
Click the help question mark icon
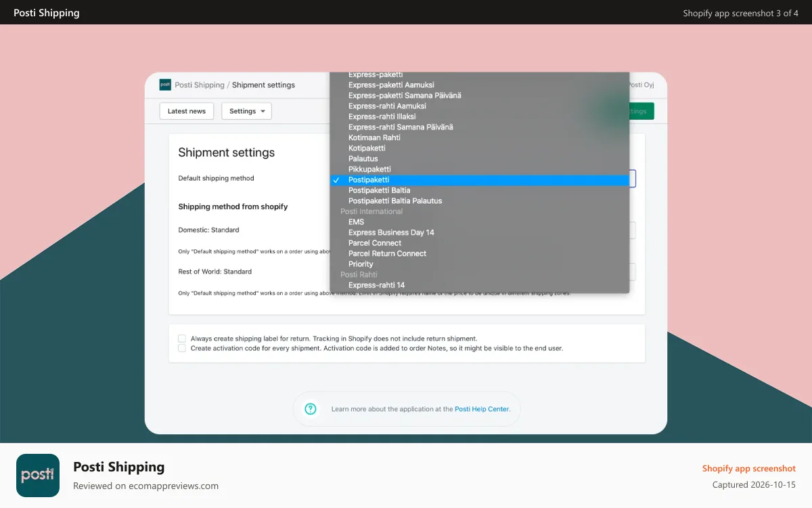311,409
